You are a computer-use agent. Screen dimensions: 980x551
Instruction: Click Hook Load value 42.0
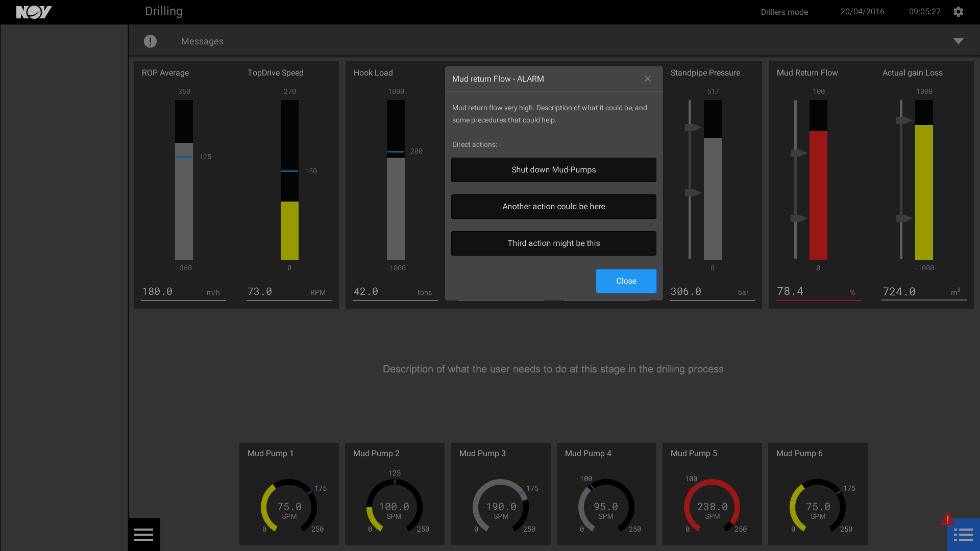[366, 291]
